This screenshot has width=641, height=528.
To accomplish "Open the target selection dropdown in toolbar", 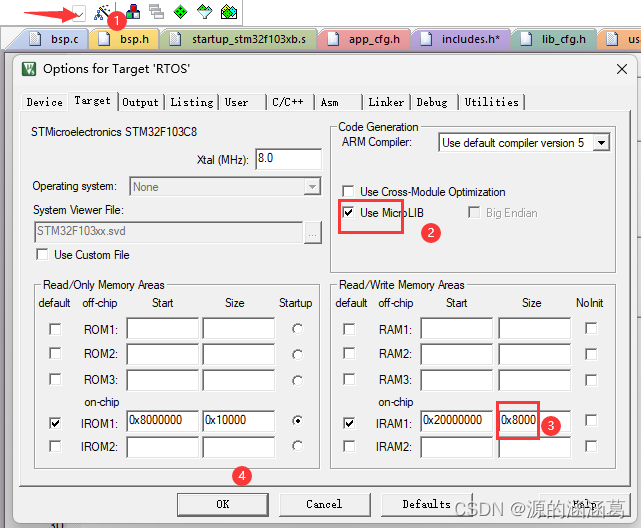I will point(79,13).
